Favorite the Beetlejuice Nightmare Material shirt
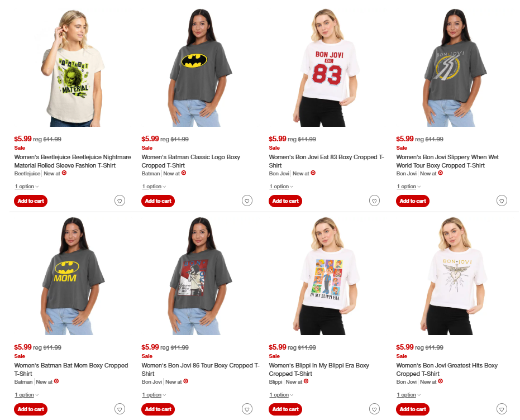The height and width of the screenshot is (420, 520). point(120,201)
